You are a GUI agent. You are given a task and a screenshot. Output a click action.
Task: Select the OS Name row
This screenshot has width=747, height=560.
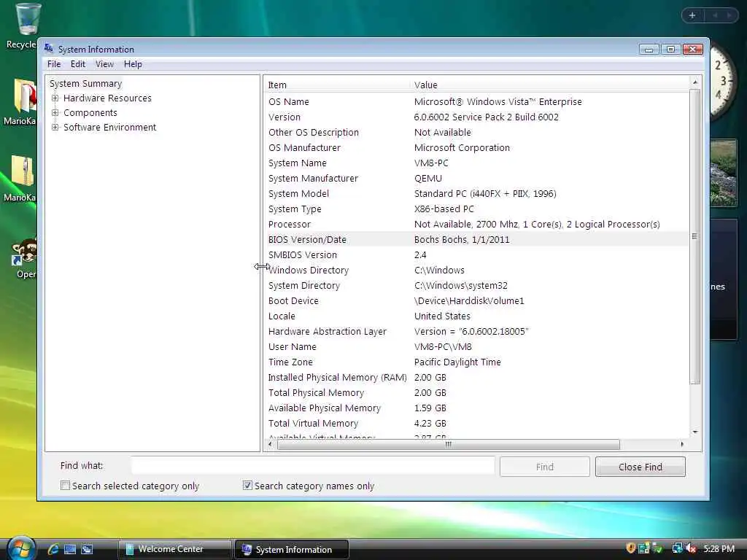[476, 101]
